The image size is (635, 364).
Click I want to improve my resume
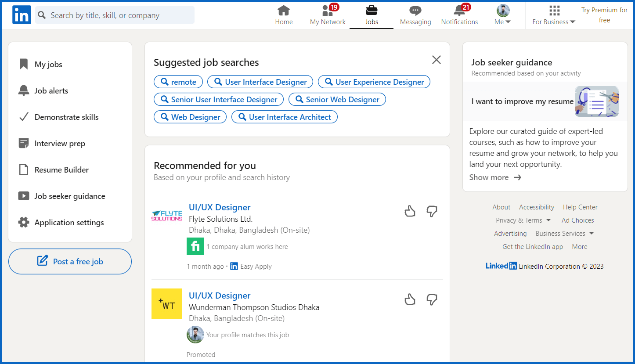[523, 101]
